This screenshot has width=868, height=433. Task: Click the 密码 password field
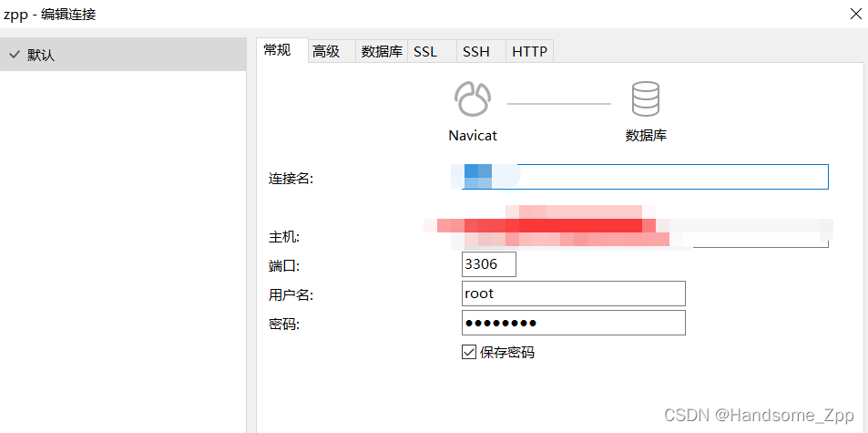point(574,323)
